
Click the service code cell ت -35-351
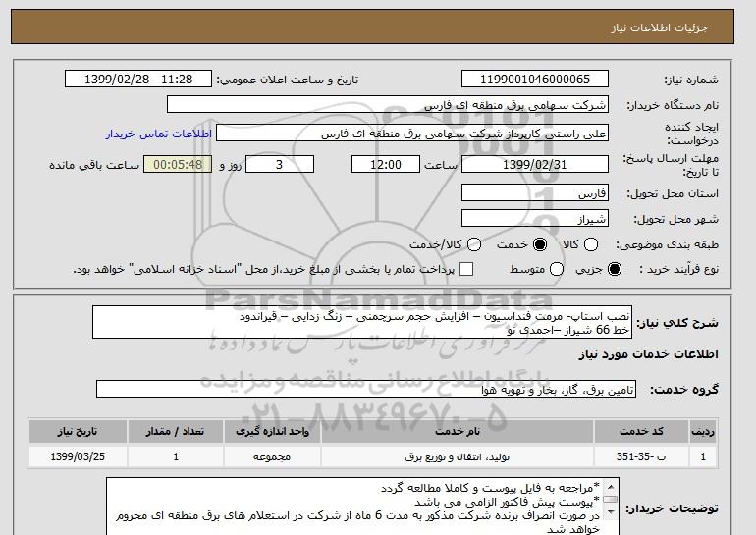(641, 456)
